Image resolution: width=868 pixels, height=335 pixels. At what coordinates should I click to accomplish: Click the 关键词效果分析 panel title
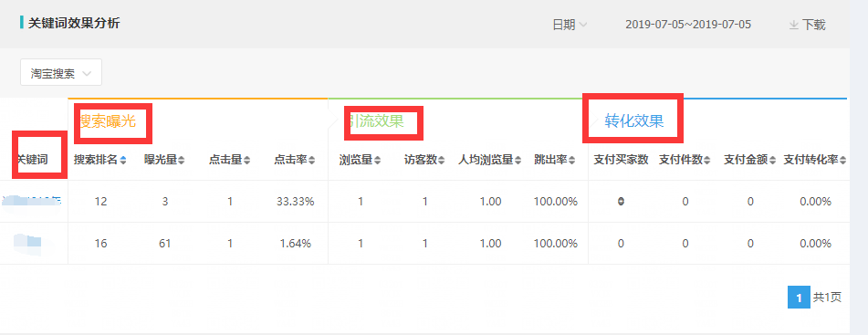pyautogui.click(x=74, y=23)
